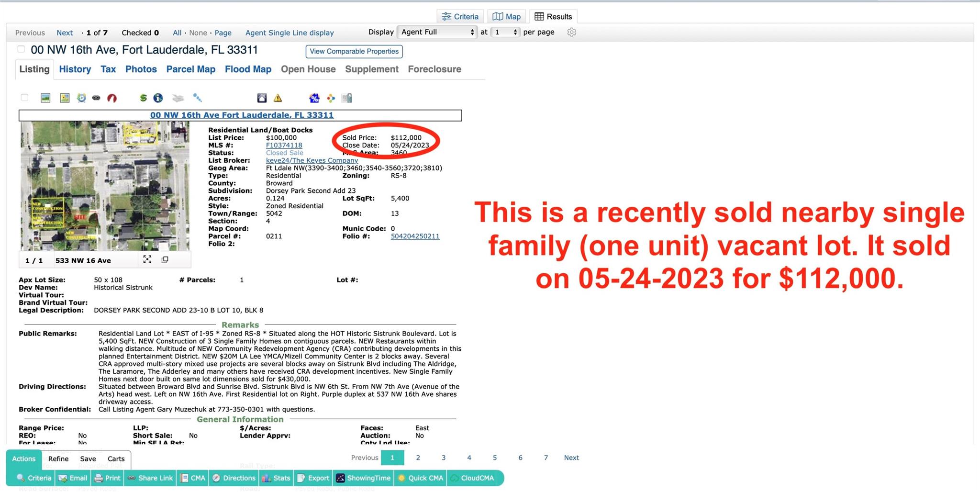Screen dimensions: 980x492
Task: Open the per page count dropdown
Action: click(506, 32)
